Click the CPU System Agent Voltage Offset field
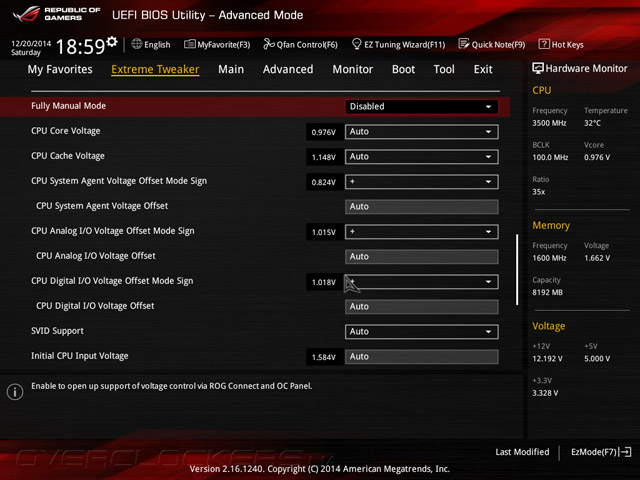This screenshot has width=640, height=480. pyautogui.click(x=422, y=207)
